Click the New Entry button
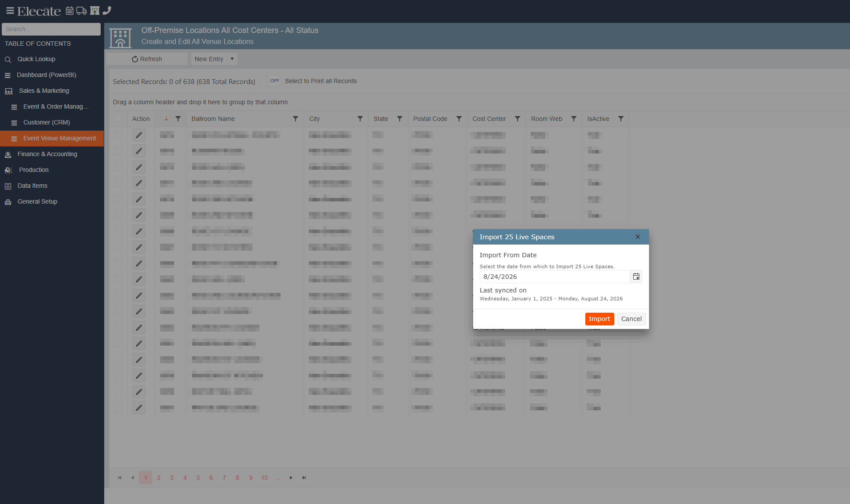850x504 pixels. [209, 59]
